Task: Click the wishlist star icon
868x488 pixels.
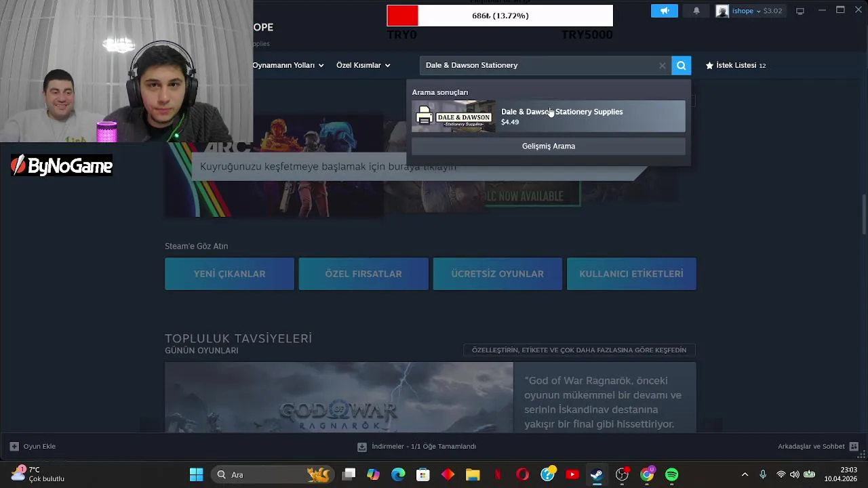Action: coord(709,65)
